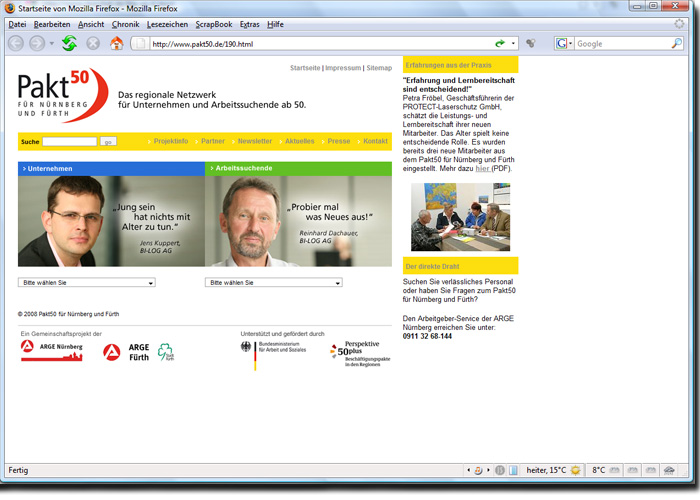Click the go search button
This screenshot has width=700, height=500.
click(108, 142)
